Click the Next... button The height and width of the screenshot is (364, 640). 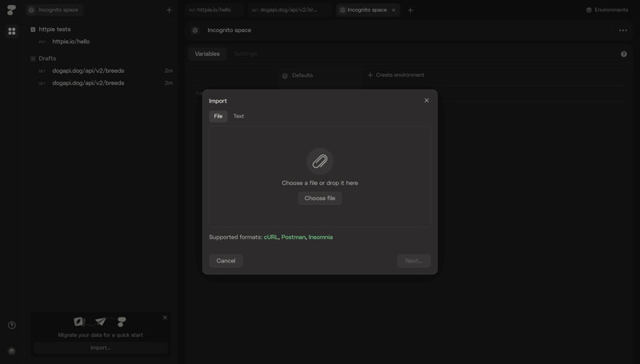point(414,261)
